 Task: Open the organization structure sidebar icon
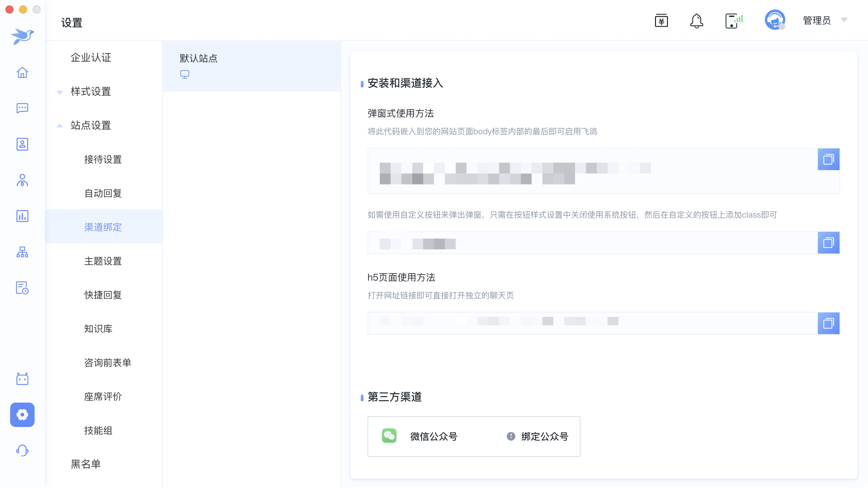coord(22,252)
